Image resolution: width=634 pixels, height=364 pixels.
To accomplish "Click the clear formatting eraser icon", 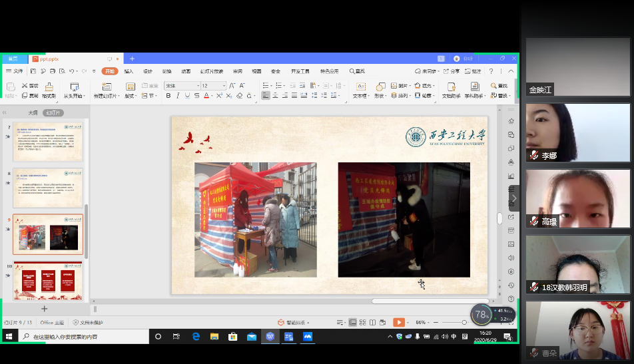I will (240, 96).
